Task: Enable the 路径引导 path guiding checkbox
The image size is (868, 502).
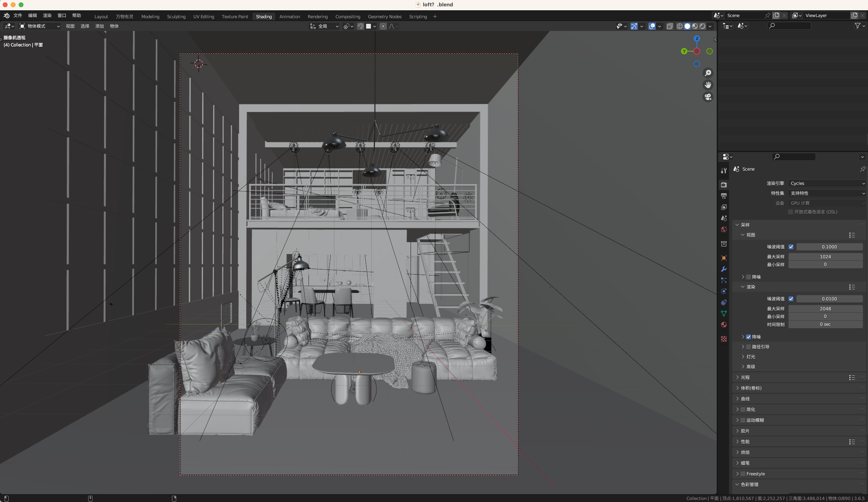Action: pos(748,347)
